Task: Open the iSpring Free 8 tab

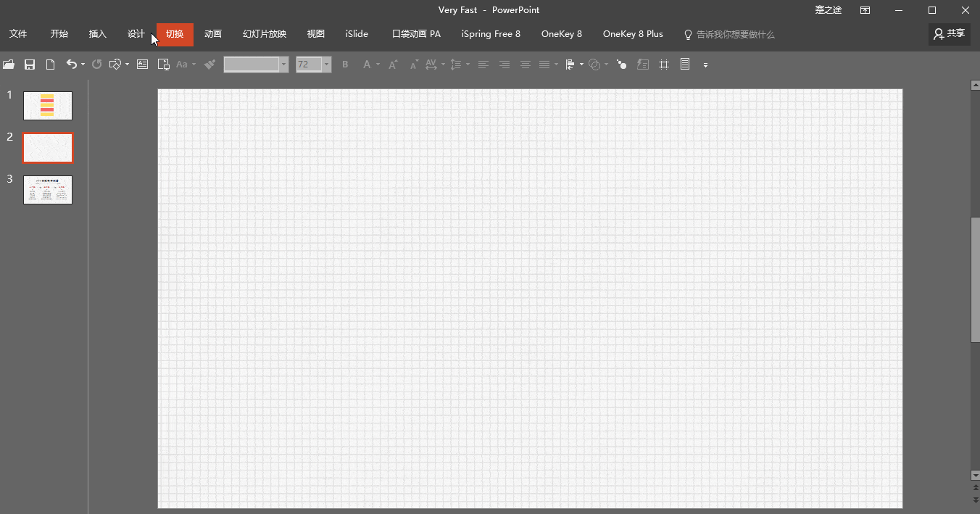Action: pos(491,34)
